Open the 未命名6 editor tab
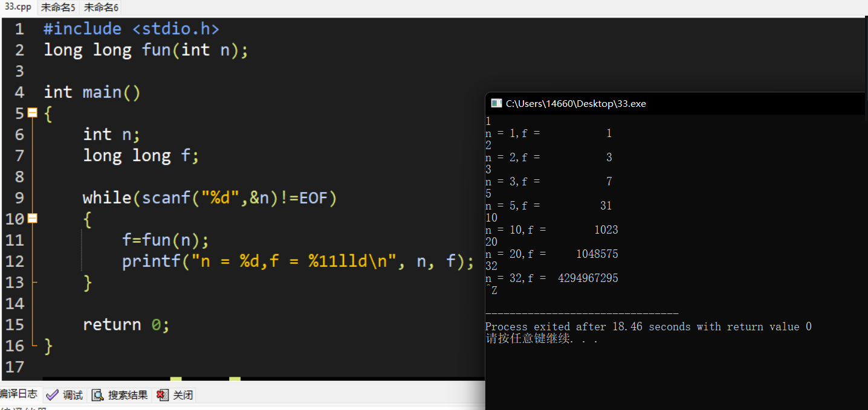 101,7
